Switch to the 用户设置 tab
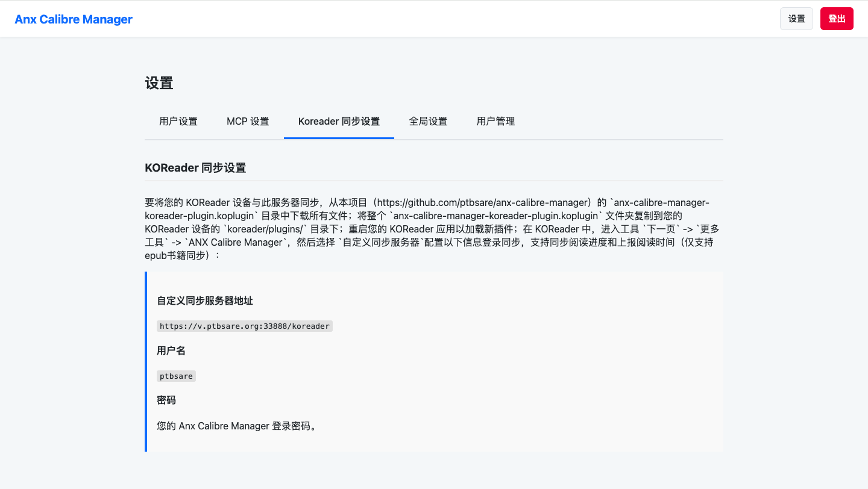The height and width of the screenshot is (489, 868). pos(178,121)
